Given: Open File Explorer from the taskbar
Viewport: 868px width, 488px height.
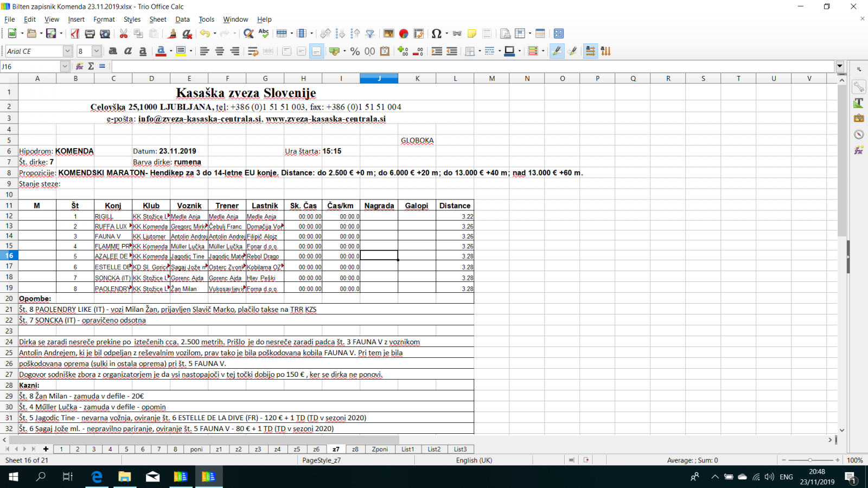Looking at the screenshot, I should (124, 477).
